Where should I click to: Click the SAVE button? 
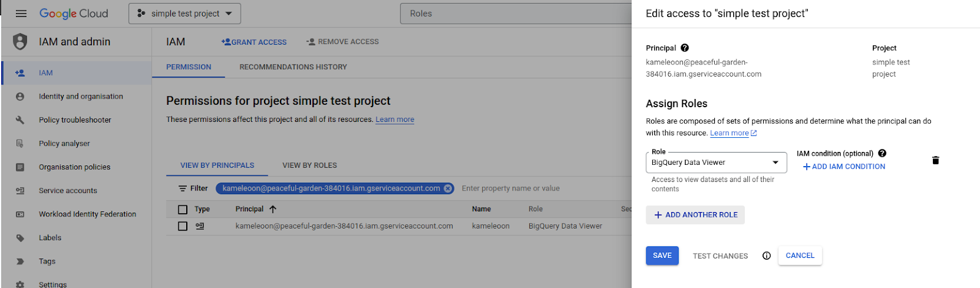(662, 256)
